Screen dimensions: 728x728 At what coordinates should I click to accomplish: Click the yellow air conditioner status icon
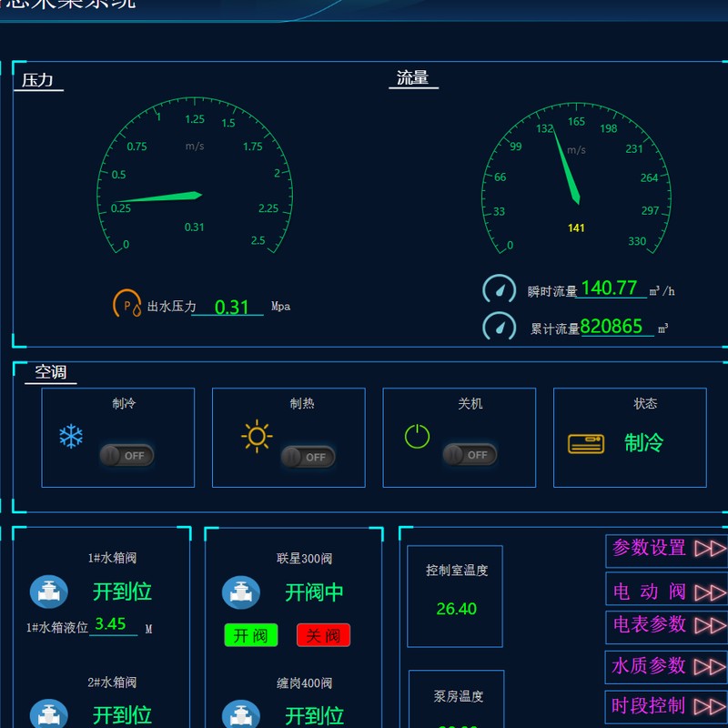point(586,443)
